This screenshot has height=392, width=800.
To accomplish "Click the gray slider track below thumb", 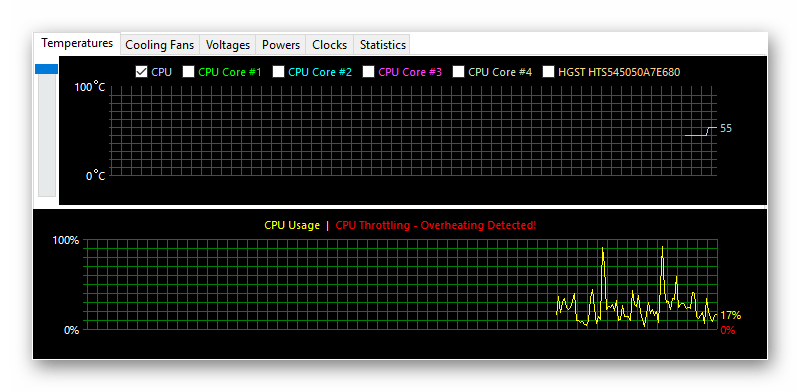I will pos(47,135).
